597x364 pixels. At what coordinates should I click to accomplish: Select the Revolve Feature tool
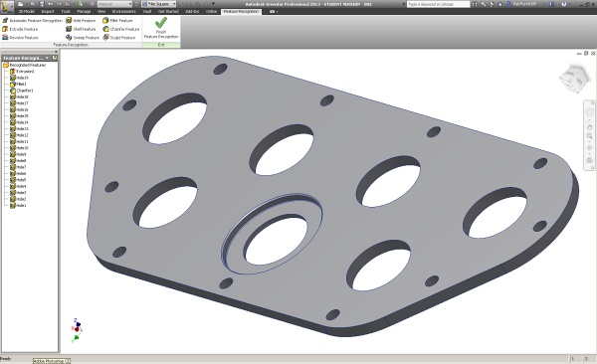[20, 38]
